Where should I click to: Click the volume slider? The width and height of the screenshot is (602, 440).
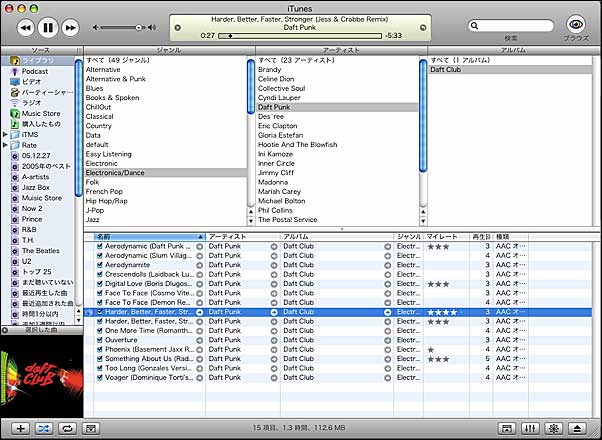[123, 28]
